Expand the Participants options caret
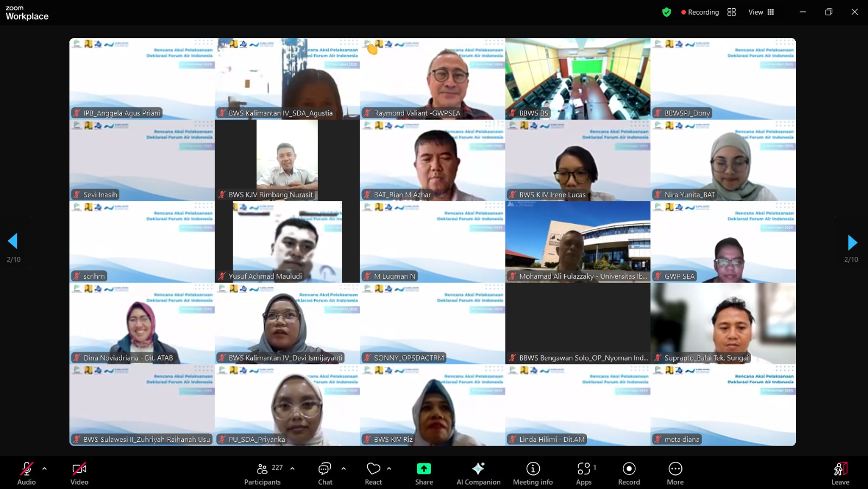This screenshot has width=868, height=489. 292,468
